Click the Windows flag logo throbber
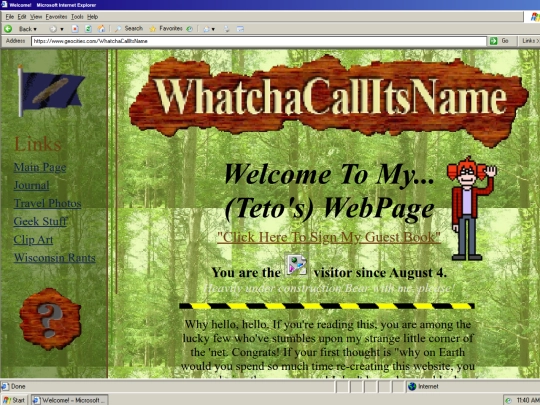 click(534, 16)
